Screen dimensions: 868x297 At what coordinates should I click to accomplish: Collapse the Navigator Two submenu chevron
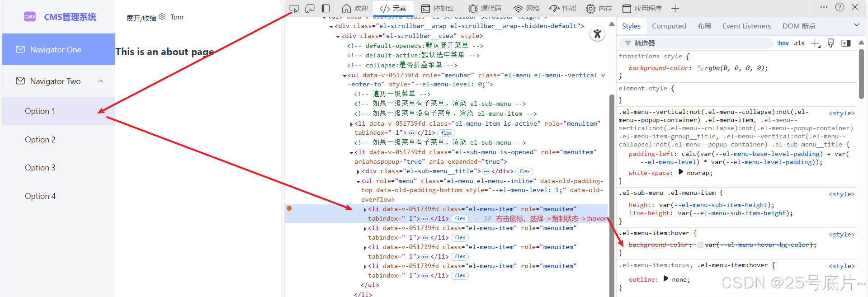(100, 81)
